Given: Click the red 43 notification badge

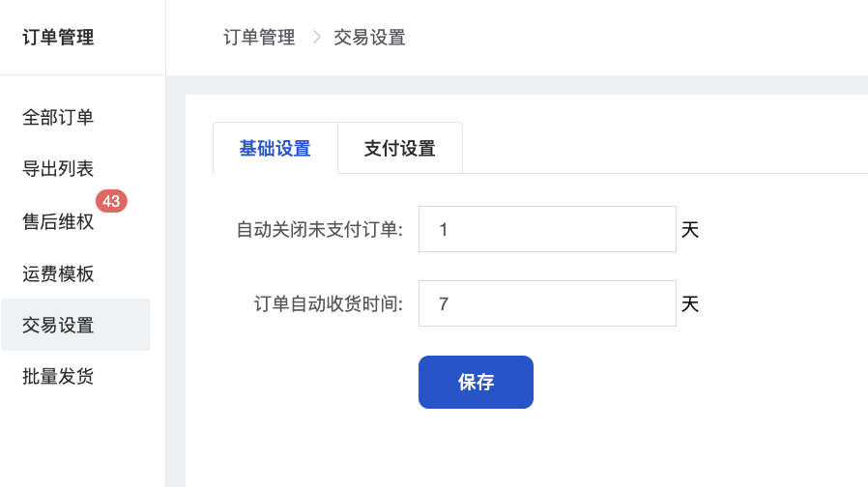Looking at the screenshot, I should point(111,201).
